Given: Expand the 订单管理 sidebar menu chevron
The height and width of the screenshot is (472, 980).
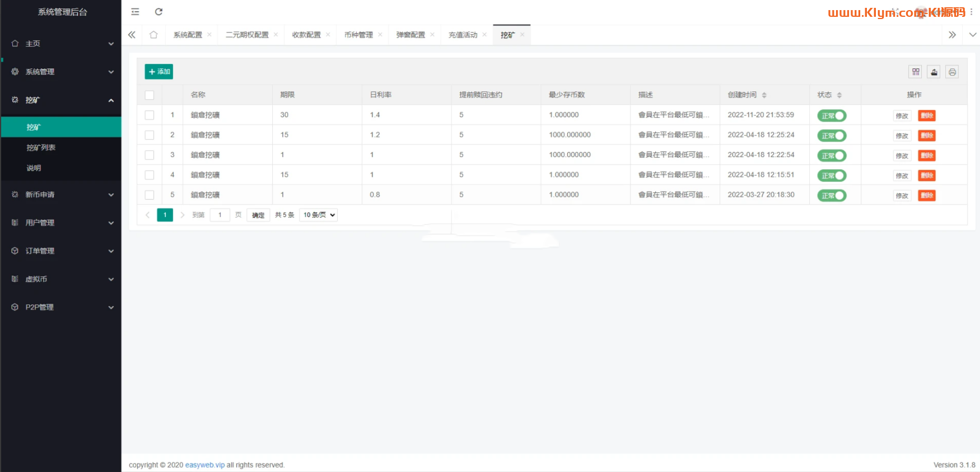Looking at the screenshot, I should pos(111,251).
